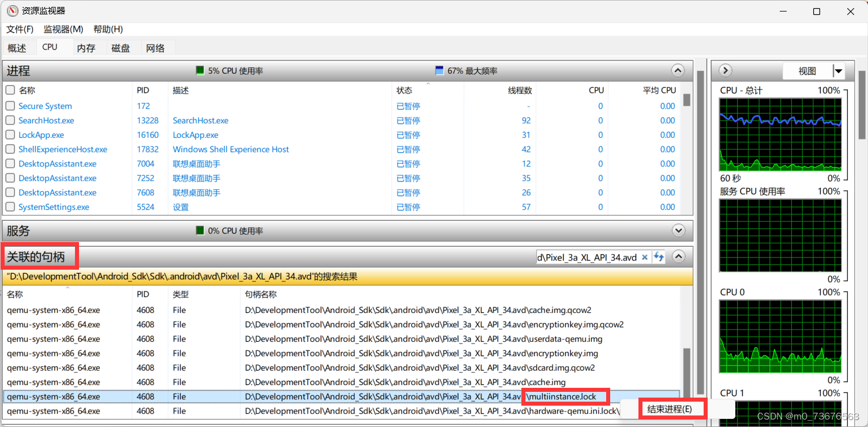Click the 关联的句柄 section title
The width and height of the screenshot is (868, 427).
(x=36, y=257)
